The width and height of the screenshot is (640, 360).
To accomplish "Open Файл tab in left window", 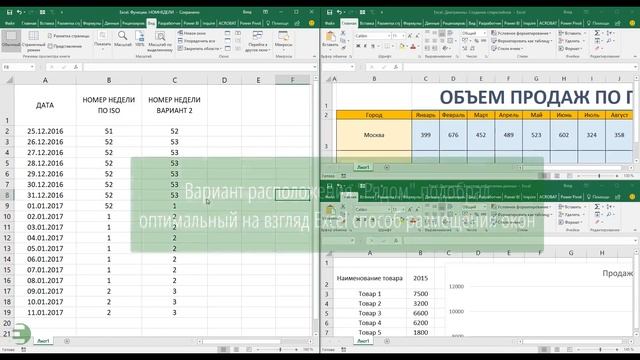I will click(10, 23).
